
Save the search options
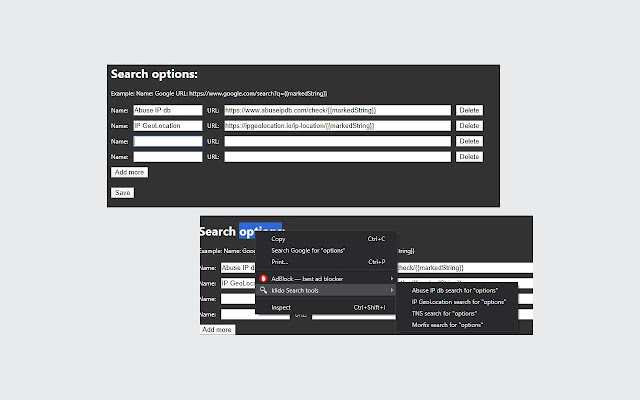(122, 192)
